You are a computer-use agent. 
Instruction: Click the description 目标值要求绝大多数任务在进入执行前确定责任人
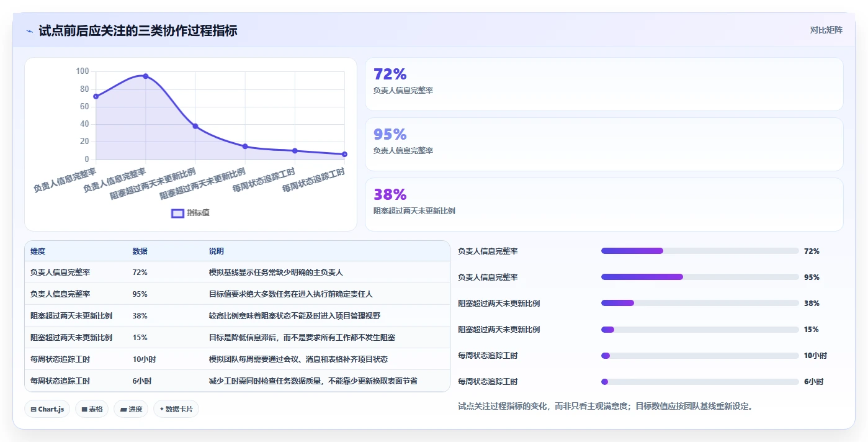click(291, 294)
